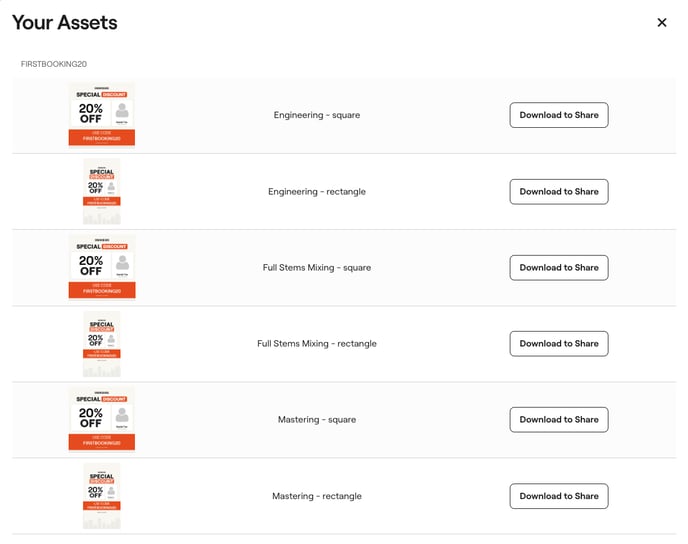Download the Mastering square asset
The height and width of the screenshot is (544, 688).
[x=558, y=419]
